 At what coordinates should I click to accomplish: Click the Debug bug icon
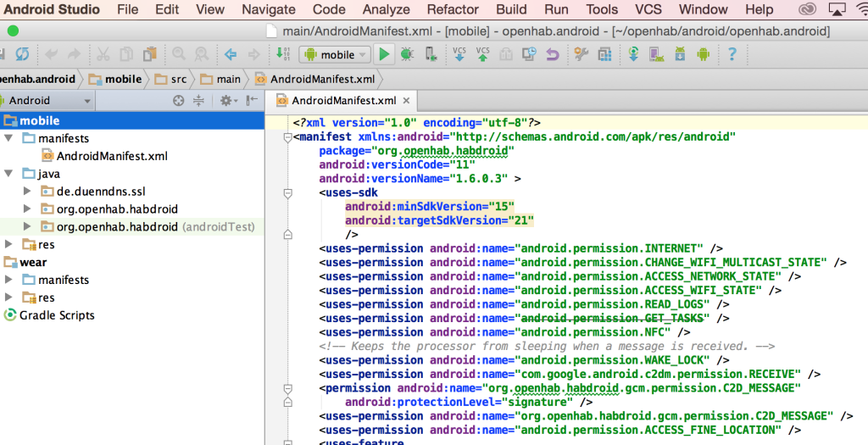point(407,54)
